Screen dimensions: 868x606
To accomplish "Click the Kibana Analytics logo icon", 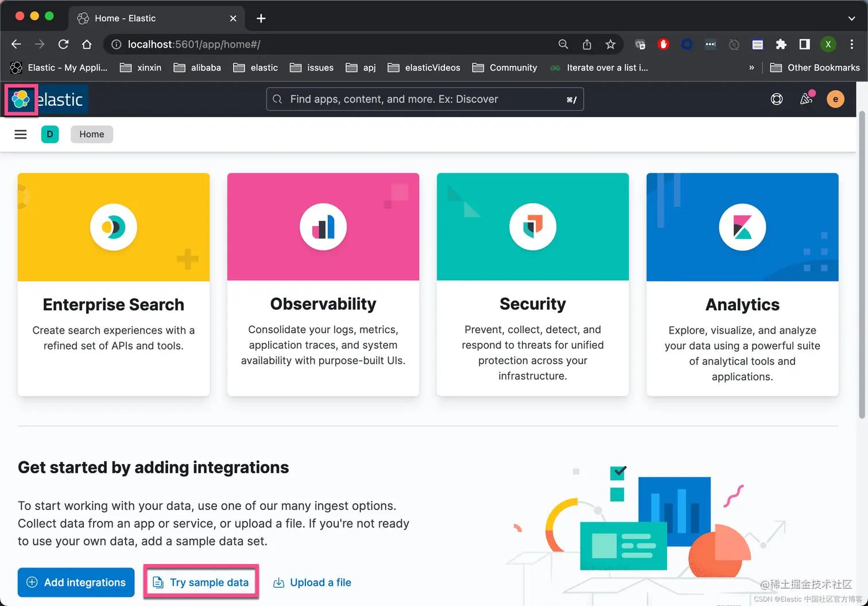I will pos(742,227).
